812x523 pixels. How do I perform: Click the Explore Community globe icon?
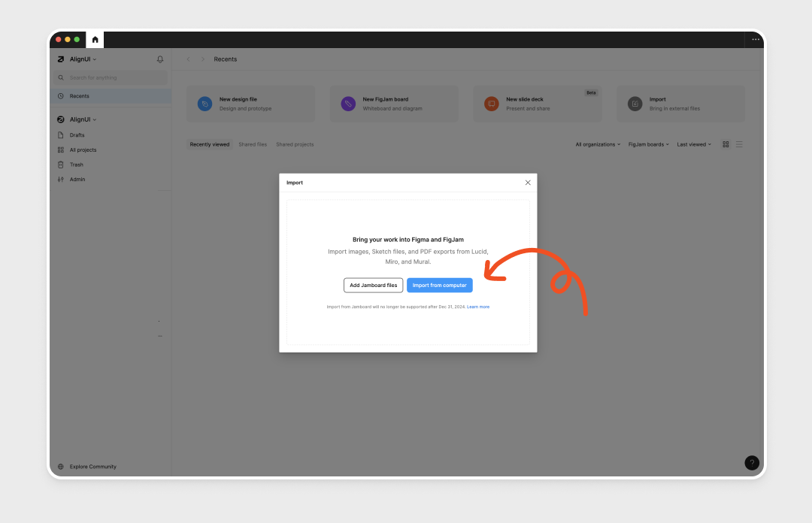pyautogui.click(x=61, y=467)
